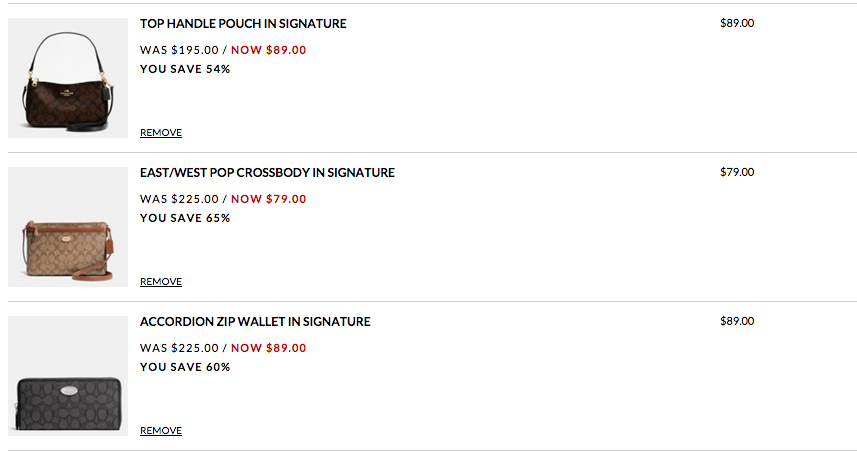The image size is (857, 451).
Task: Click the pouch's red "NOW $89.00" price
Action: click(x=269, y=49)
